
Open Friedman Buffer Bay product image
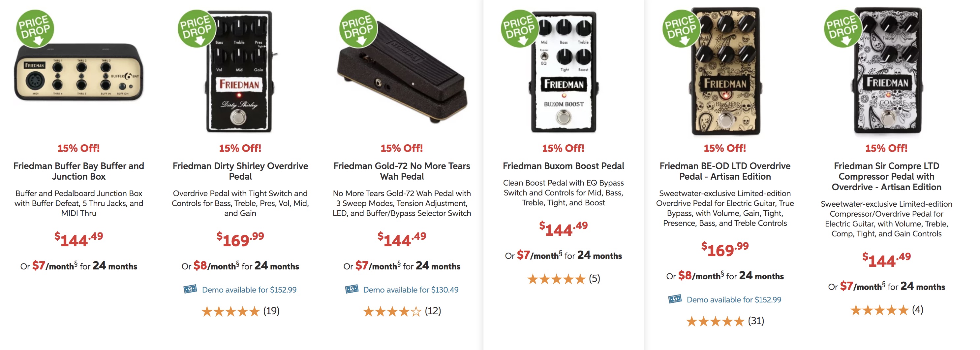click(79, 72)
